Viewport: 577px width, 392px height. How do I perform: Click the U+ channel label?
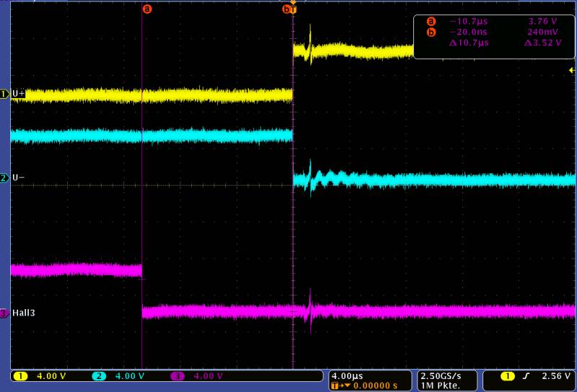[19, 94]
